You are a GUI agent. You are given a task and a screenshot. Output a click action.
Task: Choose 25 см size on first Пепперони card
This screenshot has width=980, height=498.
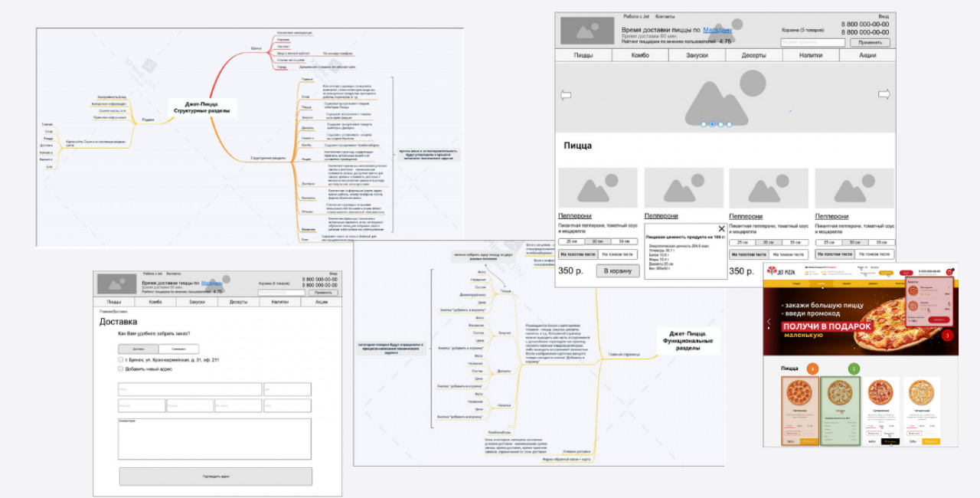tap(572, 241)
